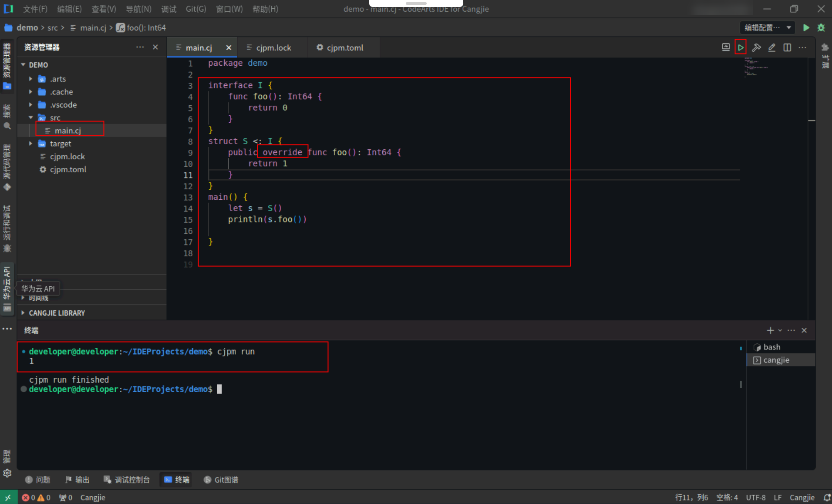Viewport: 832px width, 504px height.
Task: Open editor more actions ellipsis
Action: click(x=802, y=47)
